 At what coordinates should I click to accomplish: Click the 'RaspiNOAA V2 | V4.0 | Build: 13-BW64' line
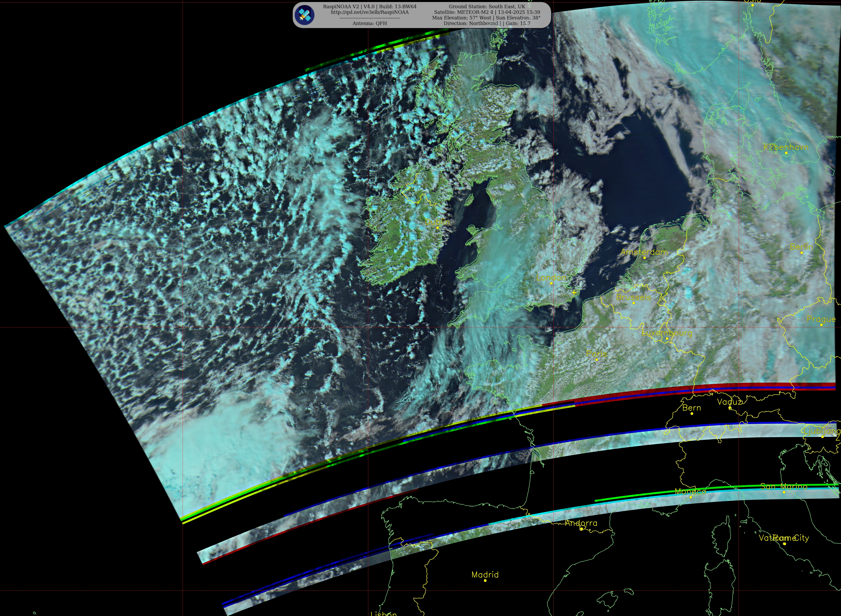tap(370, 7)
